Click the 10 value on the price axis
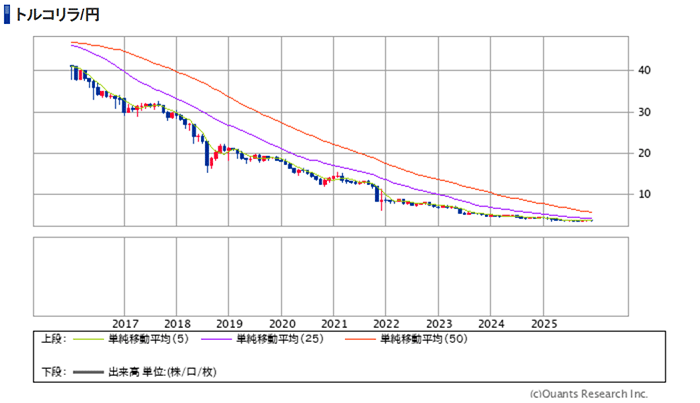This screenshot has height=403, width=700. point(646,194)
